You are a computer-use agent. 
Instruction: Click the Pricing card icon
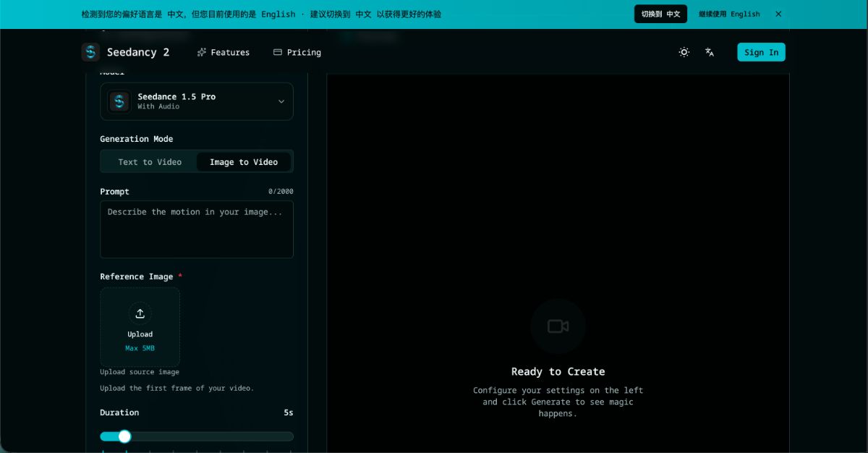pyautogui.click(x=277, y=52)
